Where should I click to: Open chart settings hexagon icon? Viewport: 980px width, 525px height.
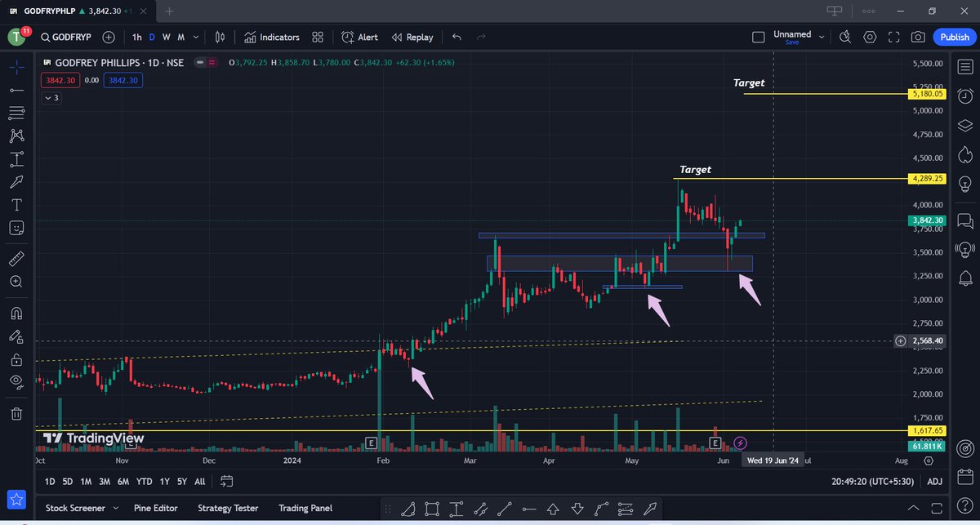coord(870,38)
